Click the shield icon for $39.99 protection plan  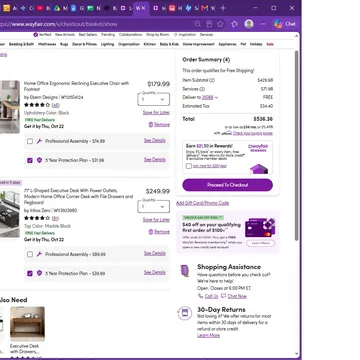39,273
